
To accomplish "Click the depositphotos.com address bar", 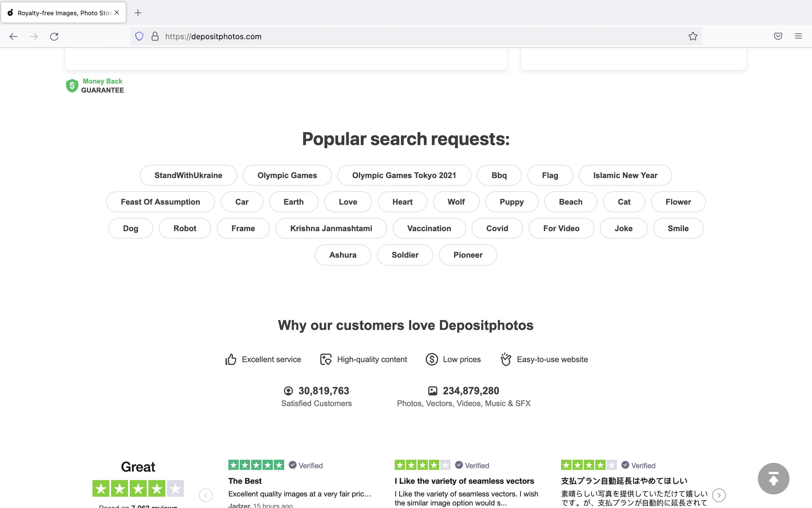I will pos(416,36).
